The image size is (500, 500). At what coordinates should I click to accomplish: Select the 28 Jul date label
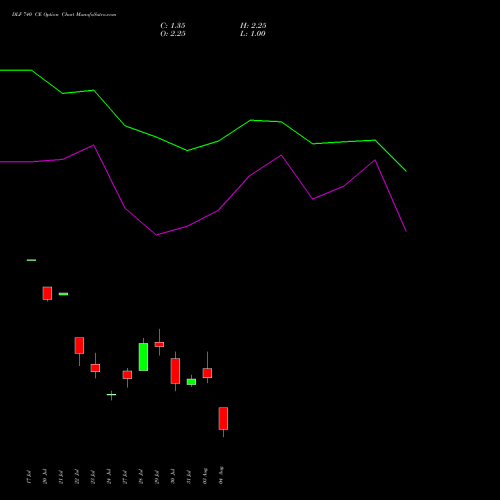141,477
